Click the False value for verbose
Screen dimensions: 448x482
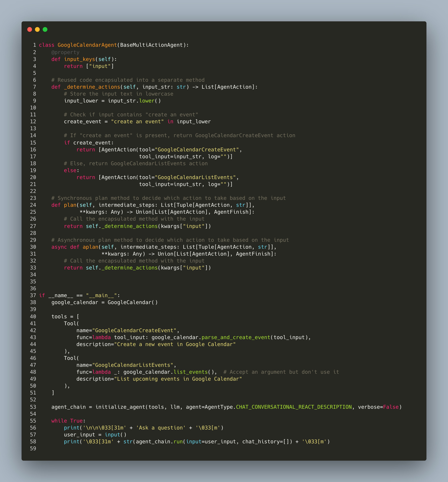(x=391, y=407)
